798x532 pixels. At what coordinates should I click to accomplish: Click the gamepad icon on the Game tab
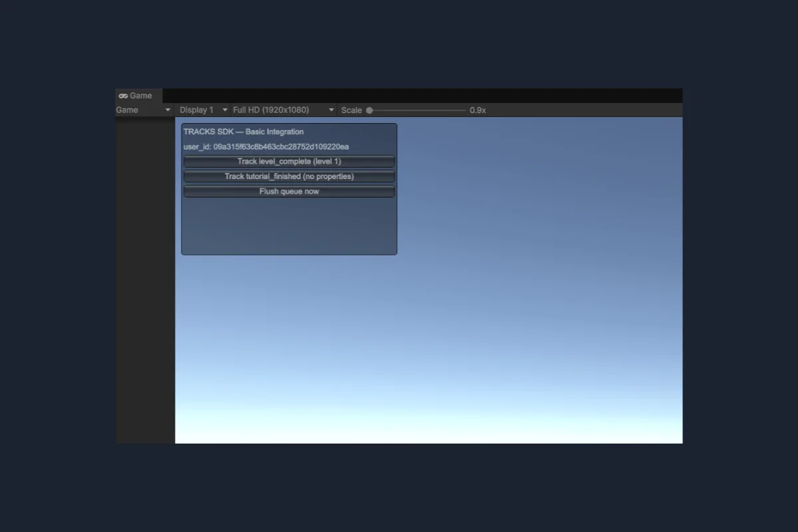click(123, 96)
